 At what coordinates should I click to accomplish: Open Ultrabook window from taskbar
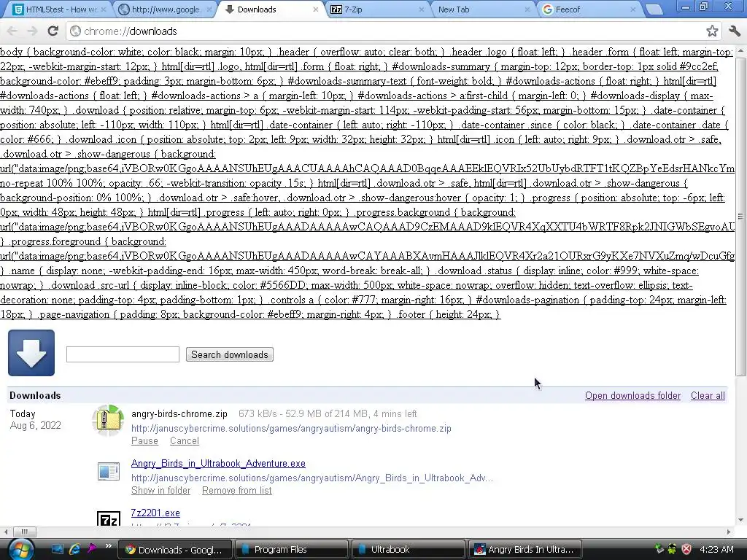(x=408, y=550)
